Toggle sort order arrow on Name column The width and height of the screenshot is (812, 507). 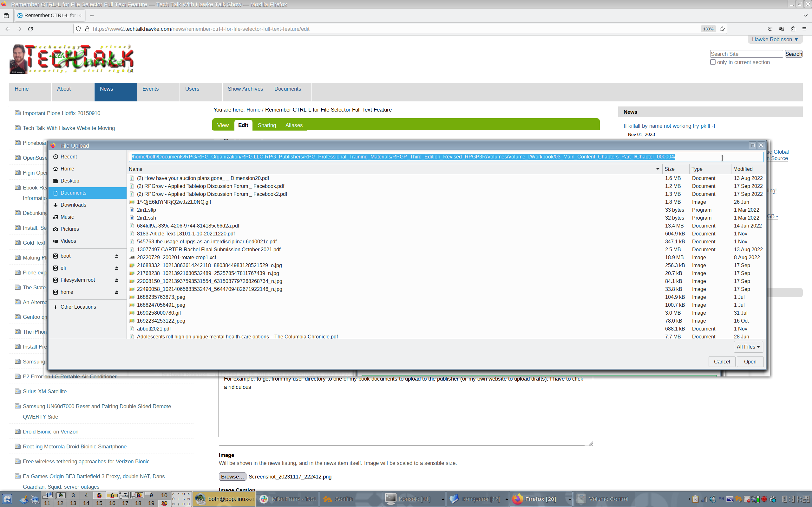pos(657,169)
